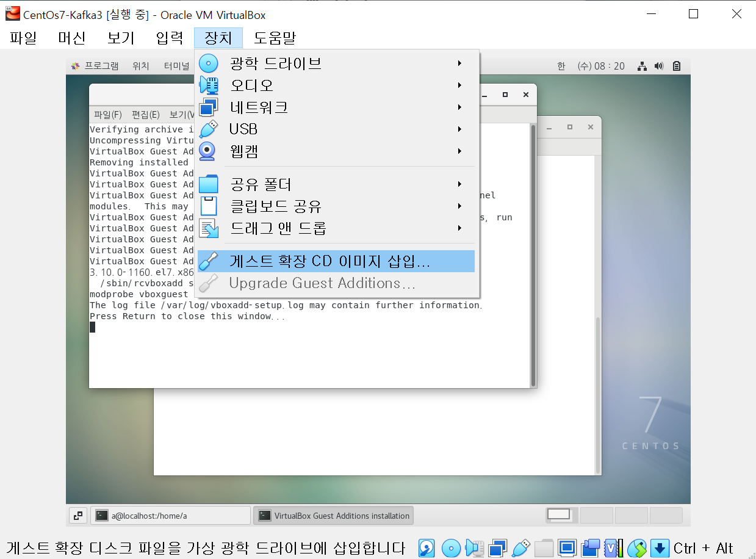The image size is (756, 559).
Task: Expand the 공유 폴더 submenu arrow
Action: click(x=459, y=184)
